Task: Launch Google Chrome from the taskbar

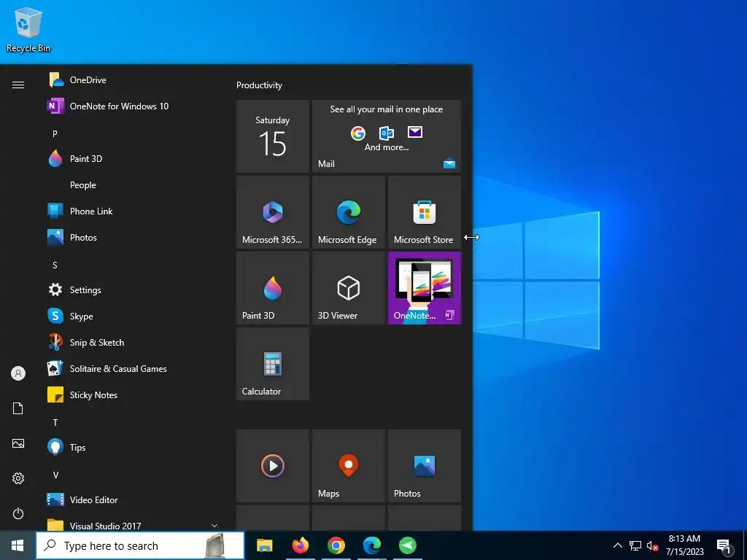Action: click(336, 545)
